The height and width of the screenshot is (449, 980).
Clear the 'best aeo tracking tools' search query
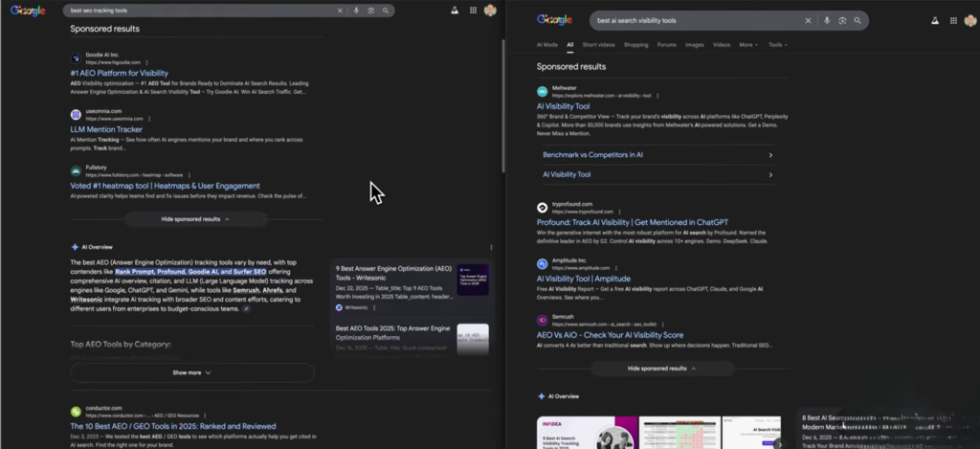(x=341, y=11)
